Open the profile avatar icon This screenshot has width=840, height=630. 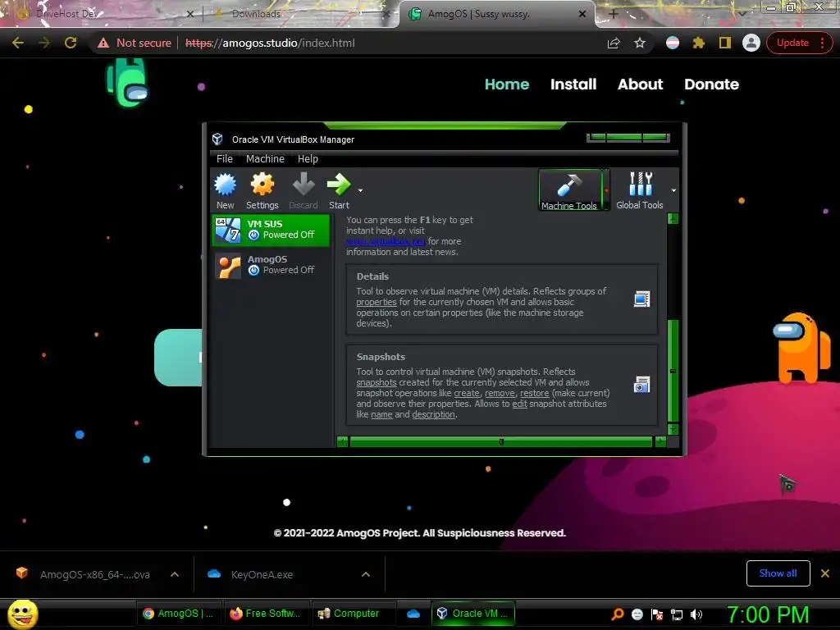(x=751, y=43)
